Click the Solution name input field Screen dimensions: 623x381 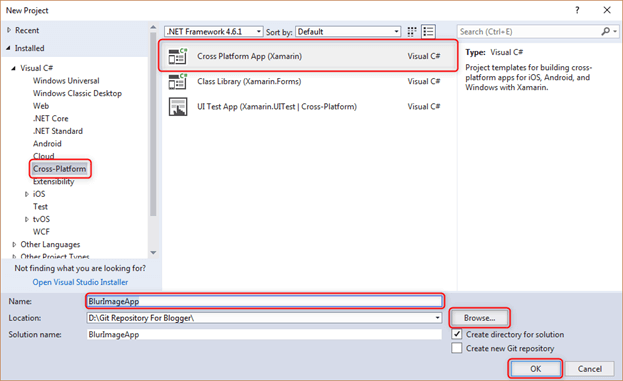pyautogui.click(x=264, y=335)
